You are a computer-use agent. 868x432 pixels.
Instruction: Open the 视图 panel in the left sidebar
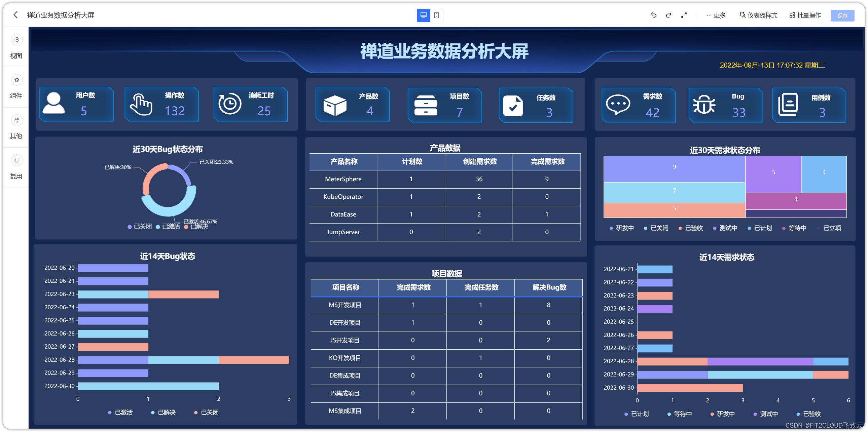coord(16,47)
